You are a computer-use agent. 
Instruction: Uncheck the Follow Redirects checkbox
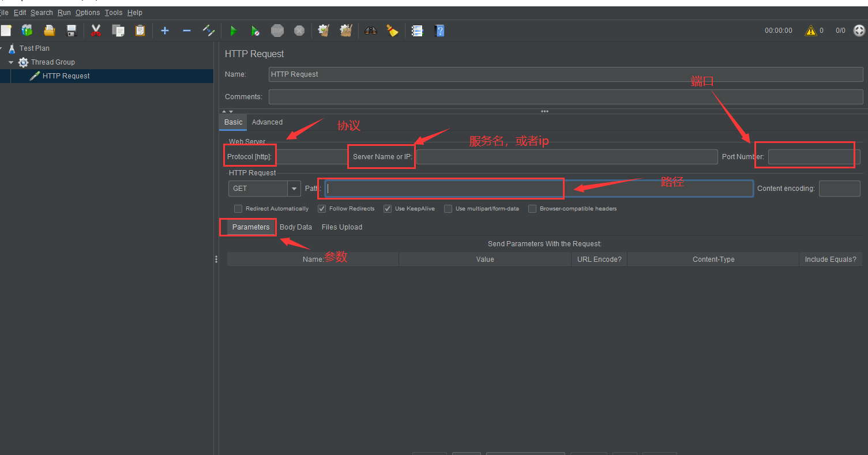coord(322,209)
